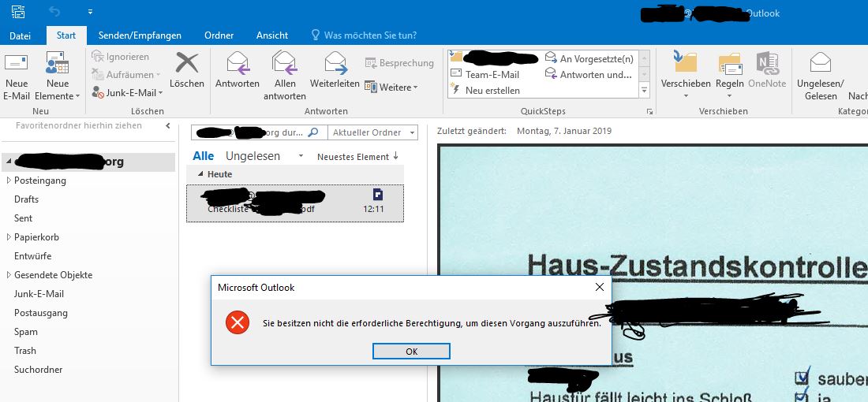Show Ungelesen messages filter
The width and height of the screenshot is (868, 402).
click(x=253, y=156)
